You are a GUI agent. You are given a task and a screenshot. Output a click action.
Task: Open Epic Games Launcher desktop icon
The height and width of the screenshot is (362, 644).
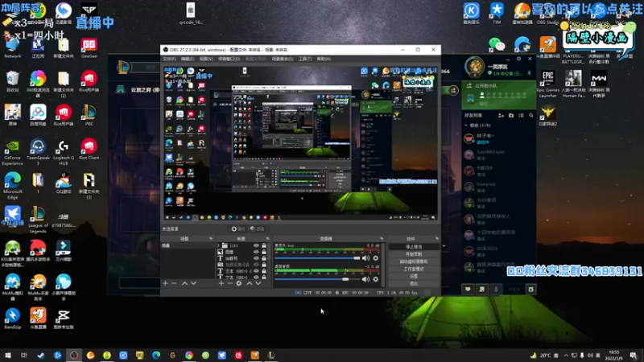[548, 84]
